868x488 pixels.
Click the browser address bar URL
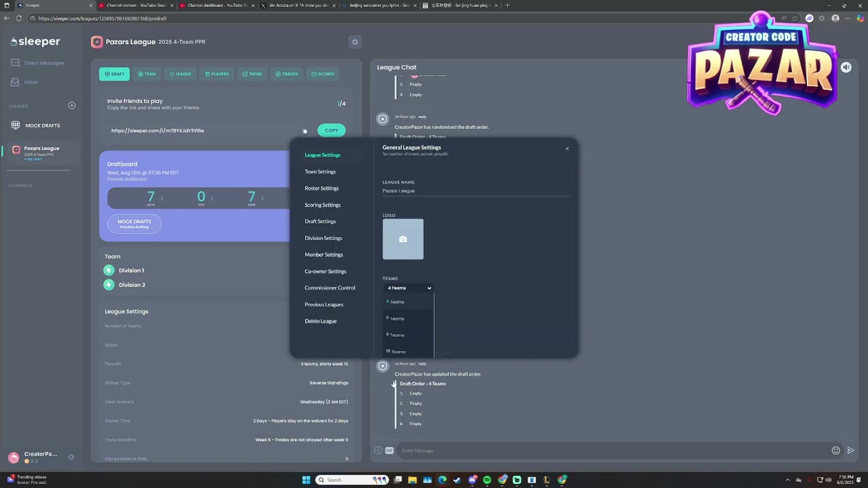[103, 18]
